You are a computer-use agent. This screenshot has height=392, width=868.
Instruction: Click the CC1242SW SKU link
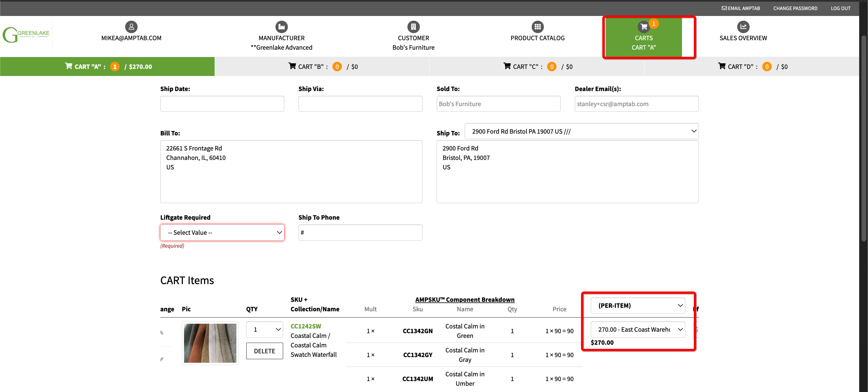[x=306, y=326]
